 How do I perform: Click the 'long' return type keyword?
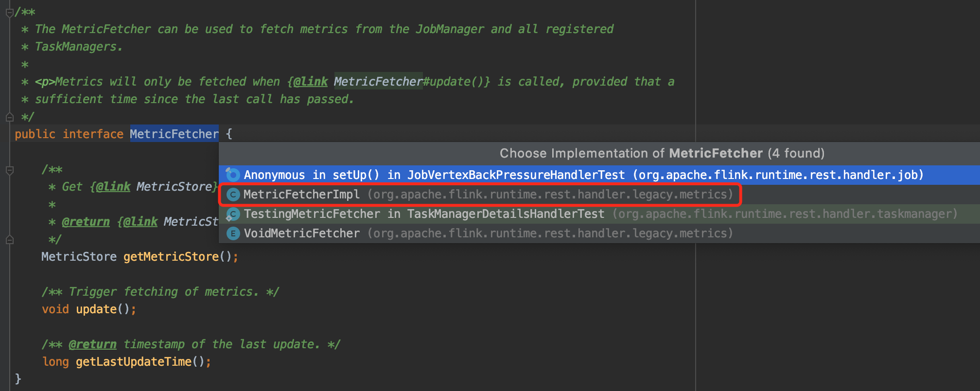(x=55, y=362)
